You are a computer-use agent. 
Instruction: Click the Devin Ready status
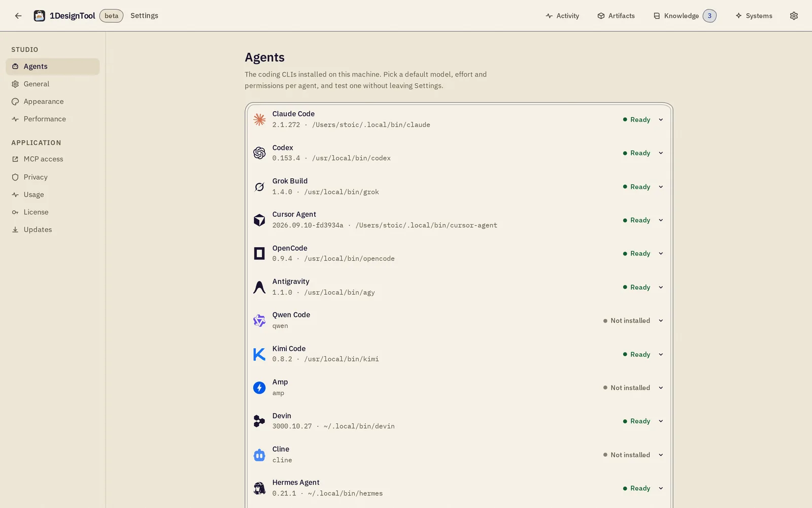tap(636, 421)
